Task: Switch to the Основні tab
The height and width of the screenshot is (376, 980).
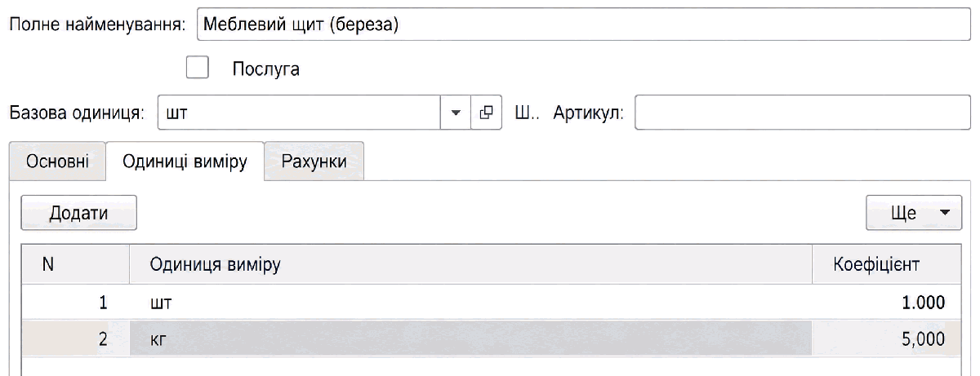Action: coord(58,161)
